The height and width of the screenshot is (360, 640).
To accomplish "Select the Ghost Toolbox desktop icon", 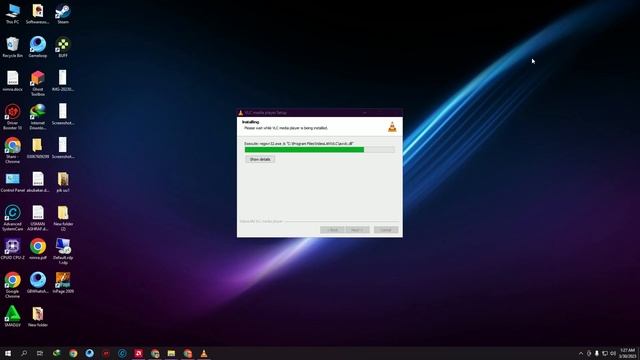I will pyautogui.click(x=38, y=83).
